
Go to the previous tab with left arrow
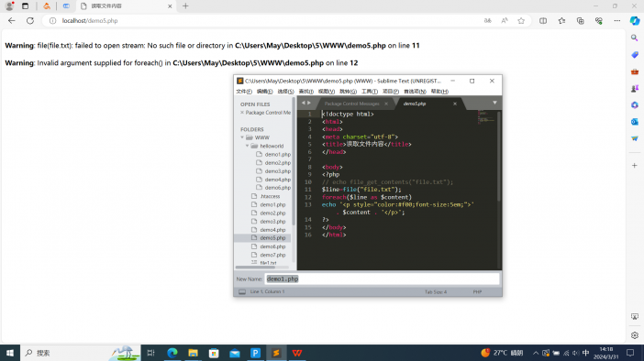point(303,103)
